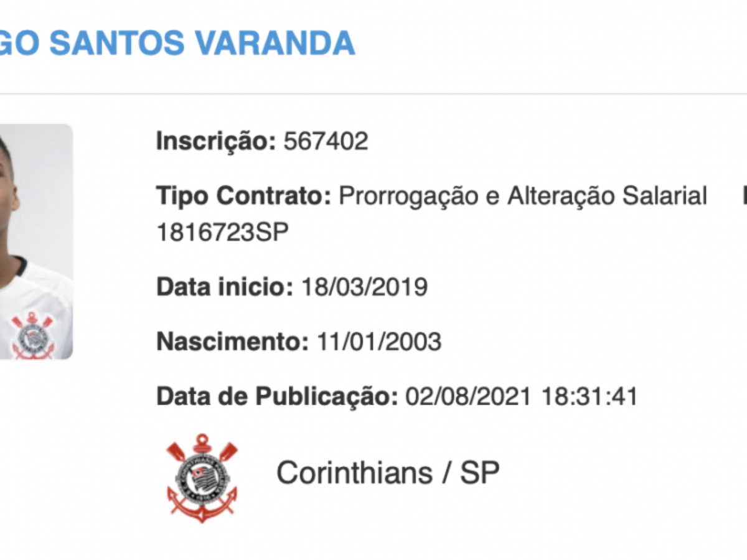This screenshot has width=747, height=560.
Task: Select publication date 02/08/2021
Action: 468,396
